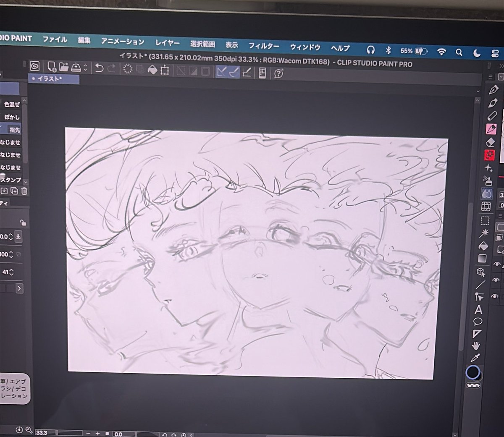504x437 pixels.
Task: Open the アニメーション menu
Action: (x=122, y=42)
